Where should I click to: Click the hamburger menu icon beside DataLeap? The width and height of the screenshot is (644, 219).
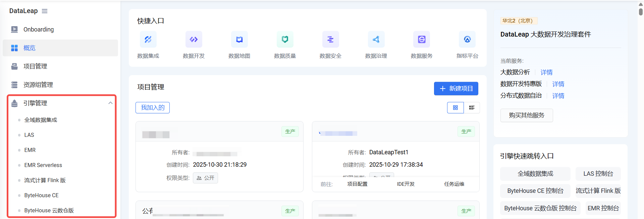click(45, 11)
